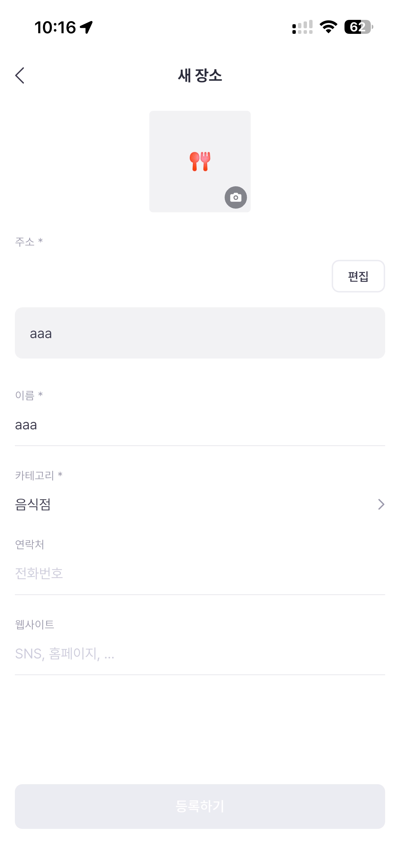This screenshot has height=868, width=400.
Task: Tap the gray address box showing aaa
Action: [200, 333]
